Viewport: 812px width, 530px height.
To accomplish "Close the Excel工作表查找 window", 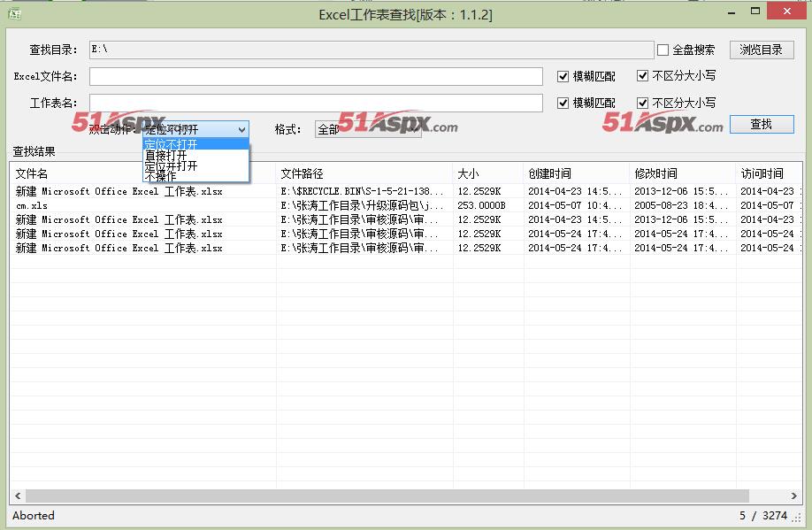I will tap(785, 12).
